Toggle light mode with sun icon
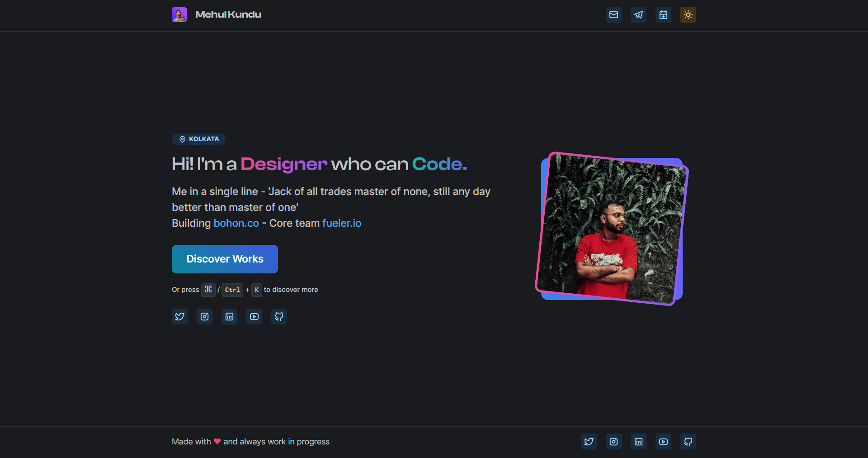 point(688,15)
